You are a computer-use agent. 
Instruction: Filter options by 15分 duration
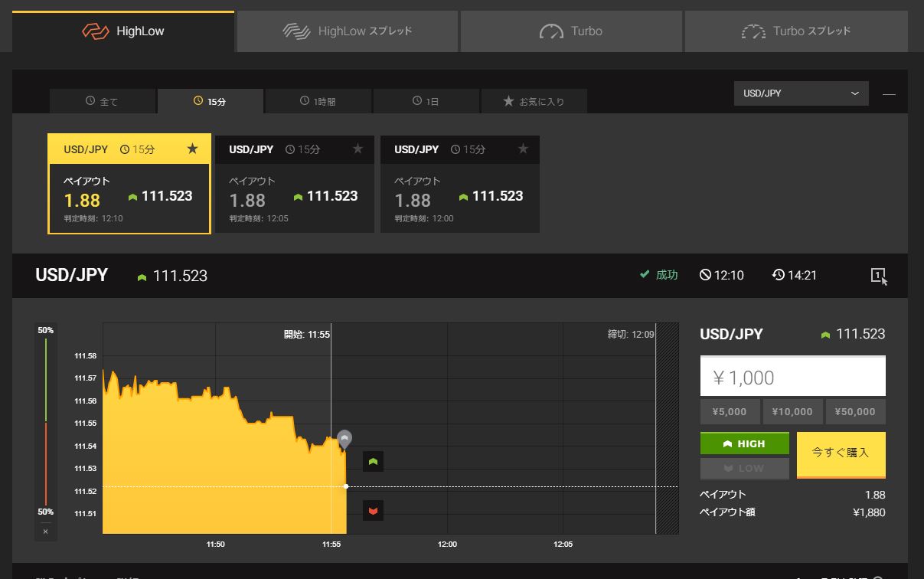211,101
